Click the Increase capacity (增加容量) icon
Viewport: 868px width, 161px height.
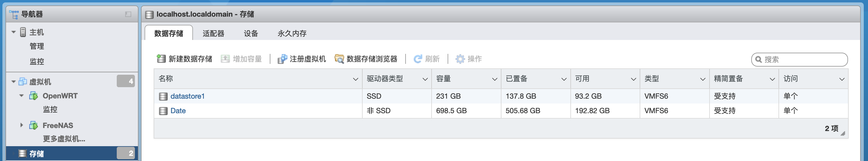point(225,59)
